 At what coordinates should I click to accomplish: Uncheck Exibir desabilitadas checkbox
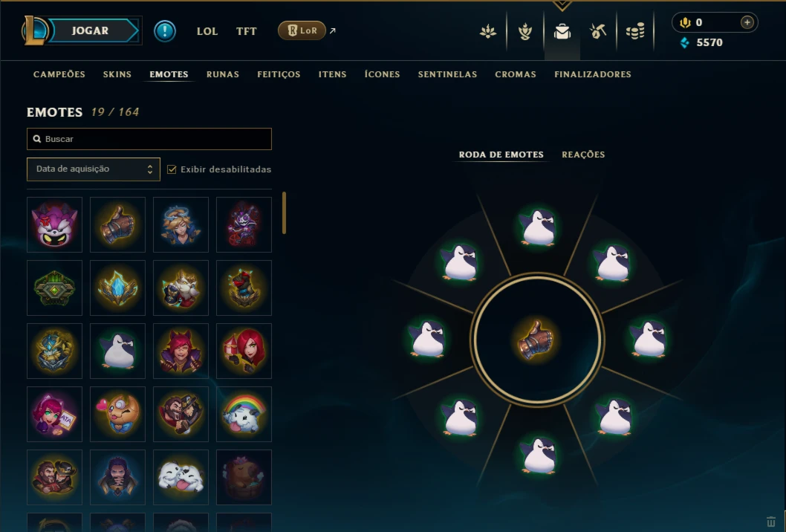(x=172, y=169)
